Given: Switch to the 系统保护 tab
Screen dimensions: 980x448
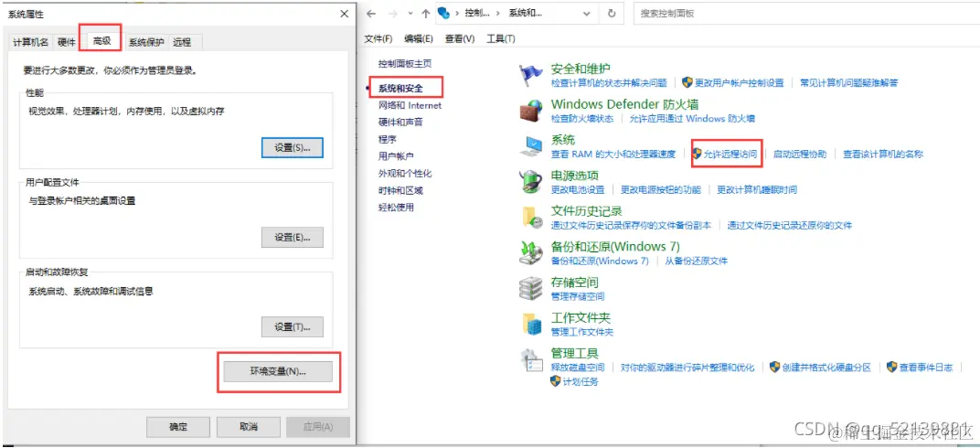Looking at the screenshot, I should point(146,42).
